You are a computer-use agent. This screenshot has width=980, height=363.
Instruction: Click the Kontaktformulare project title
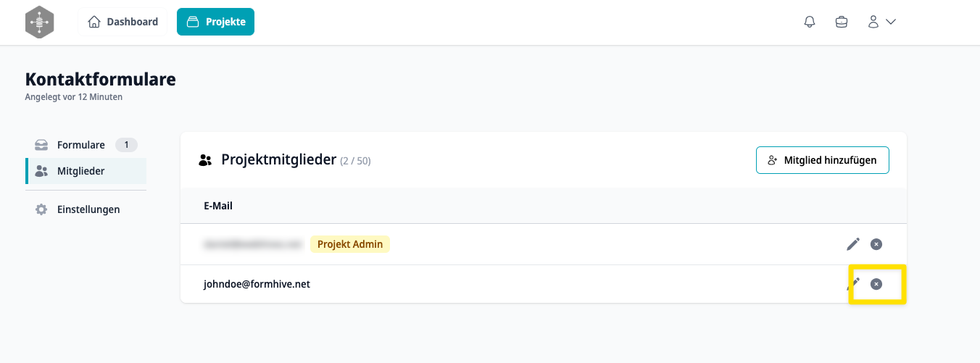coord(101,79)
